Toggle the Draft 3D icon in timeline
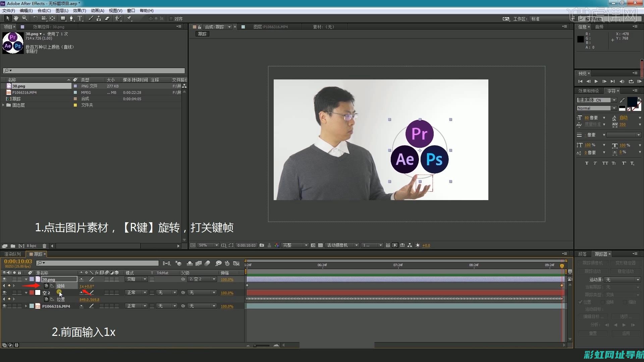The height and width of the screenshot is (362, 644). (x=178, y=263)
